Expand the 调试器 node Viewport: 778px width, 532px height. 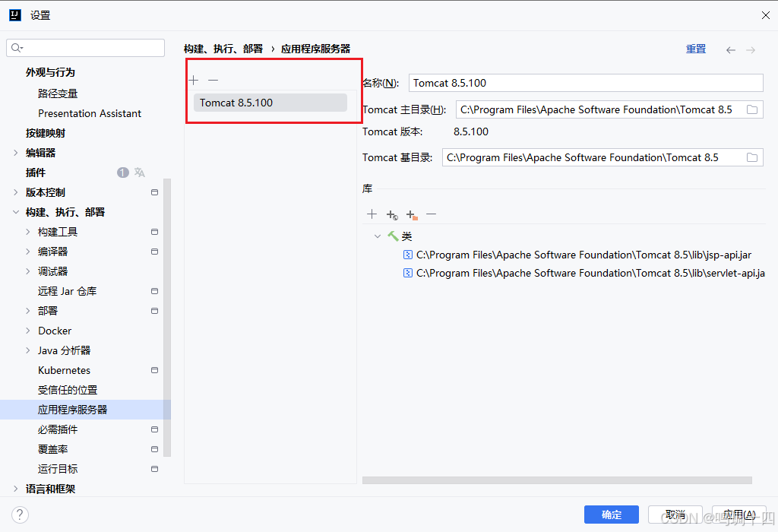[28, 271]
